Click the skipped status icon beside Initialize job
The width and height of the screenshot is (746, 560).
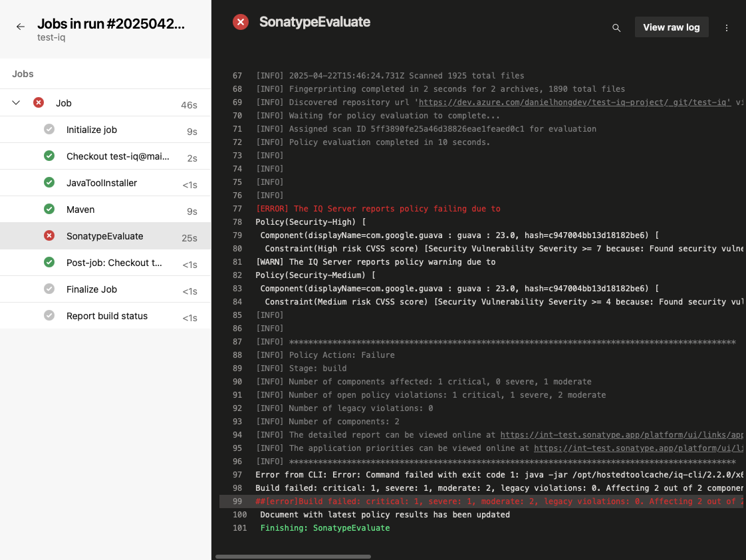pos(49,130)
